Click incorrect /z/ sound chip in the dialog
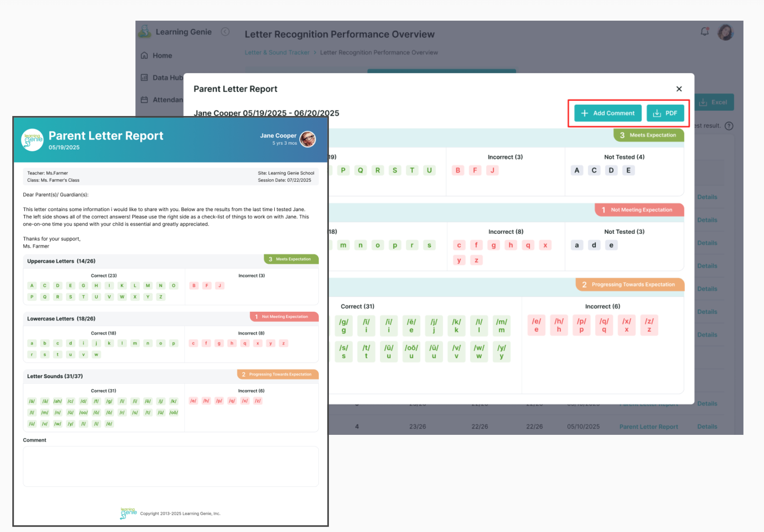 [649, 325]
